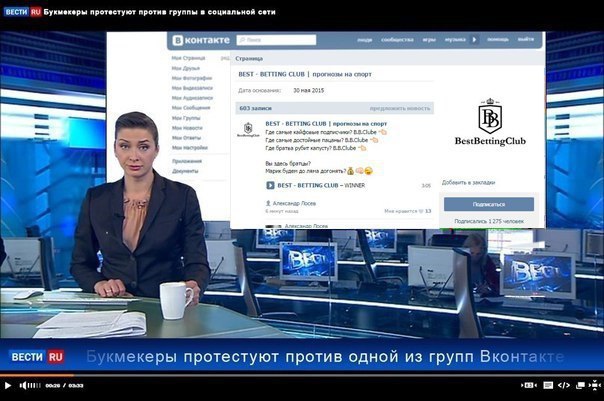Open the post author name 'BEST - BETTING CLUB'

(x=326, y=124)
